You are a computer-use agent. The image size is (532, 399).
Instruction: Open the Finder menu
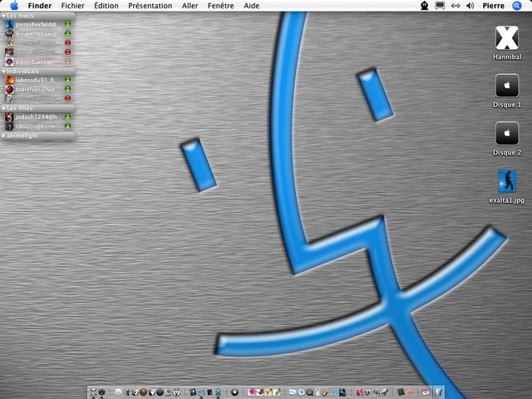coord(40,6)
